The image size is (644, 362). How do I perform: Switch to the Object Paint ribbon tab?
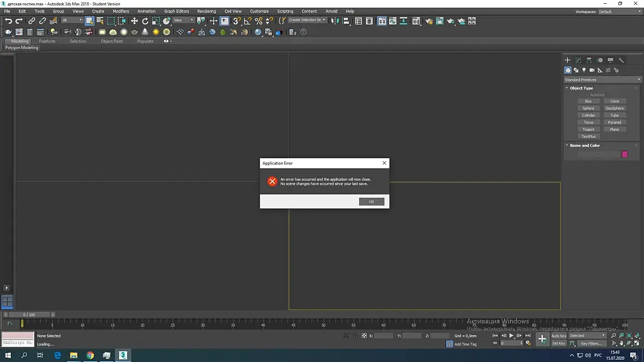tap(112, 41)
